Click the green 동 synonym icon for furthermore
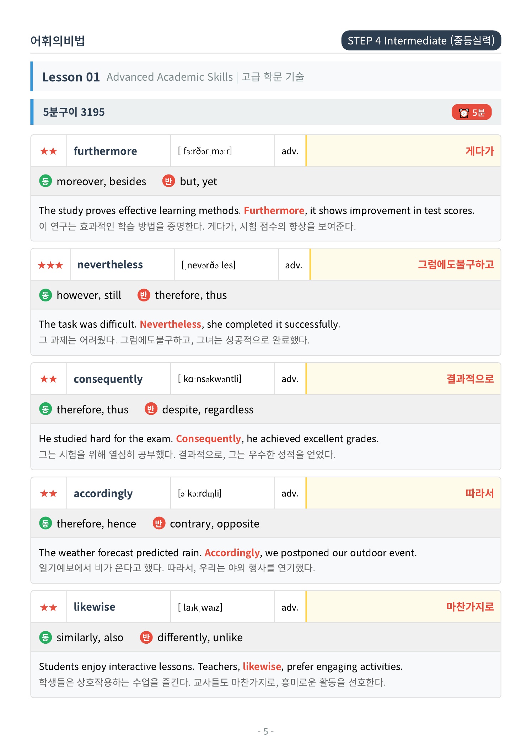532x756 pixels. point(45,181)
